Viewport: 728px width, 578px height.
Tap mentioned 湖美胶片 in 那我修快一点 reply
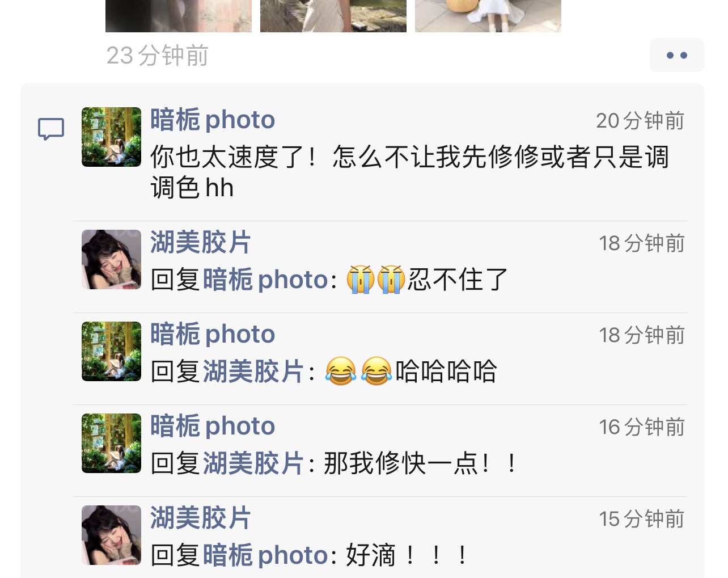point(253,463)
